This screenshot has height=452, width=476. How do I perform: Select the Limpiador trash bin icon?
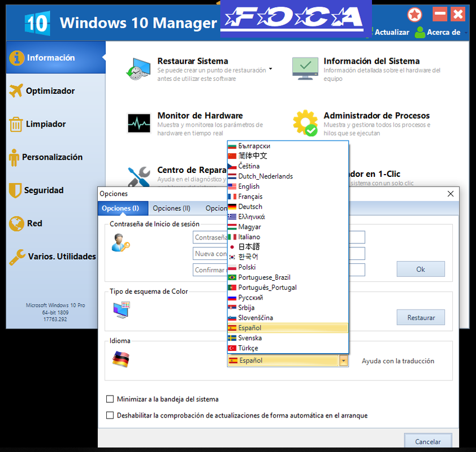[16, 124]
